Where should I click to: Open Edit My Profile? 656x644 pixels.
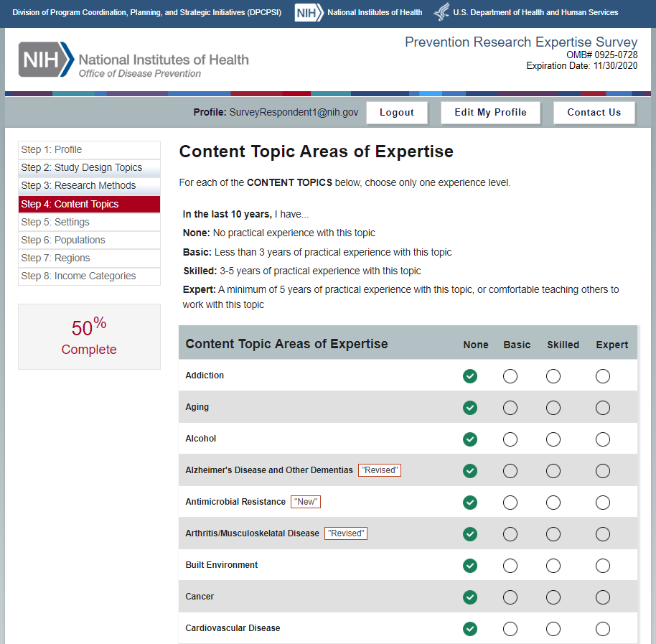[490, 113]
